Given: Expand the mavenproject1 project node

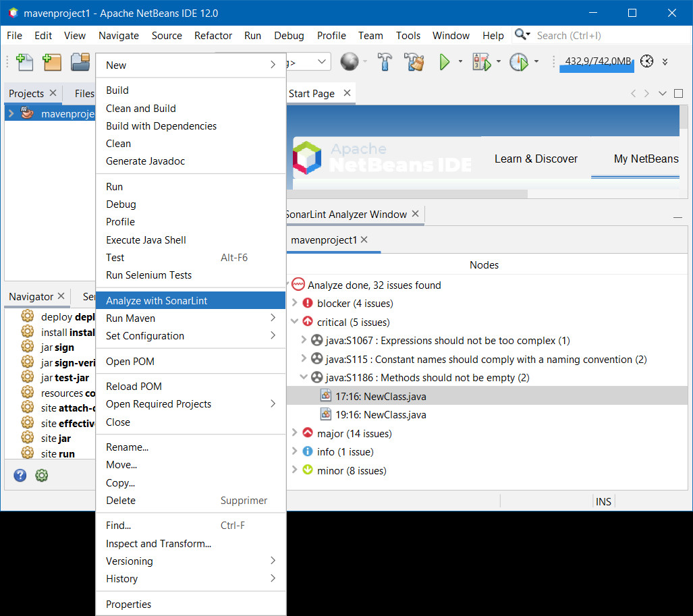Looking at the screenshot, I should (x=11, y=113).
